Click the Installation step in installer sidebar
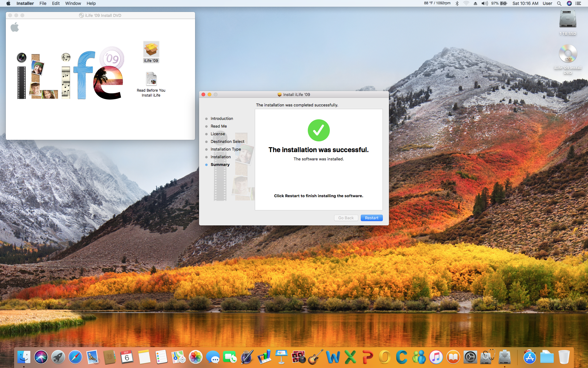 click(x=221, y=157)
